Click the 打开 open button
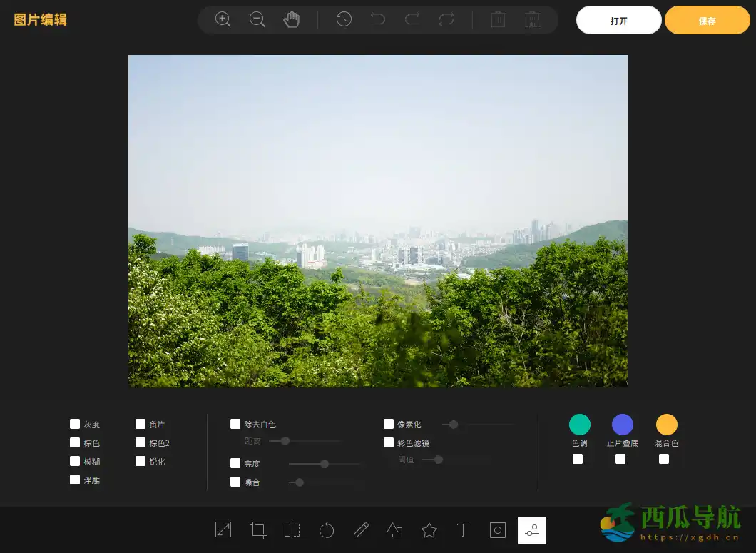Screen dimensions: 756x553 (x=618, y=20)
